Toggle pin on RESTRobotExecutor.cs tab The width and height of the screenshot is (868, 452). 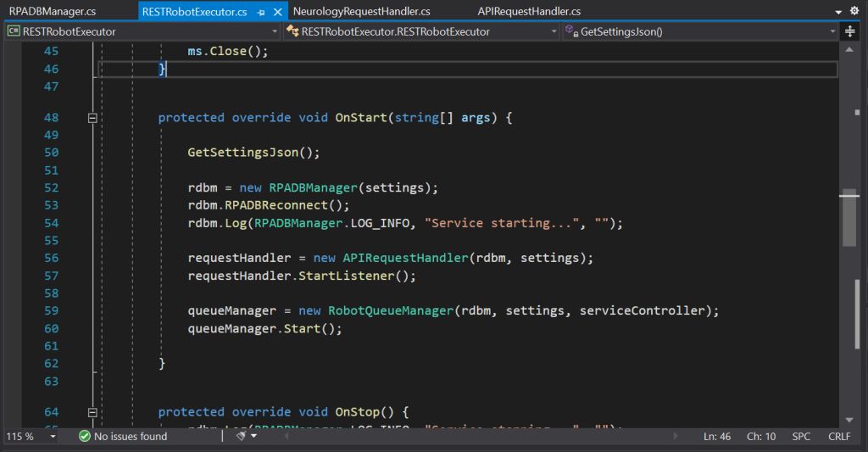tap(261, 12)
